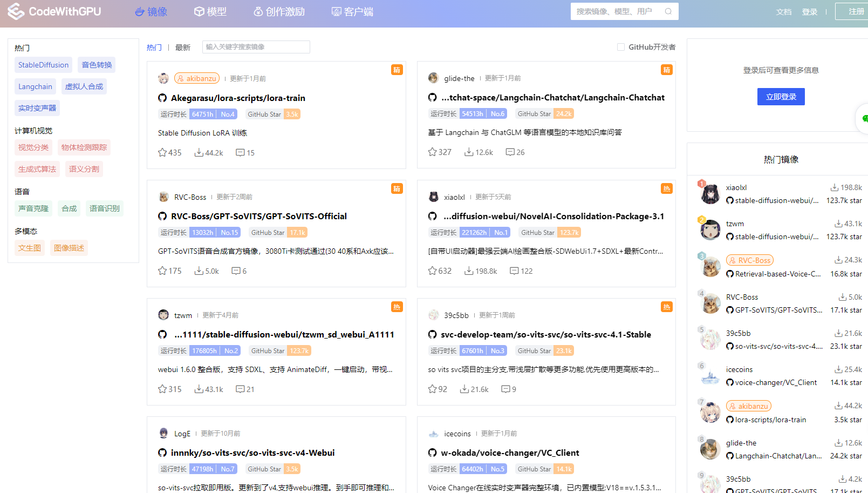
Task: Select the Langchain tag
Action: point(35,86)
